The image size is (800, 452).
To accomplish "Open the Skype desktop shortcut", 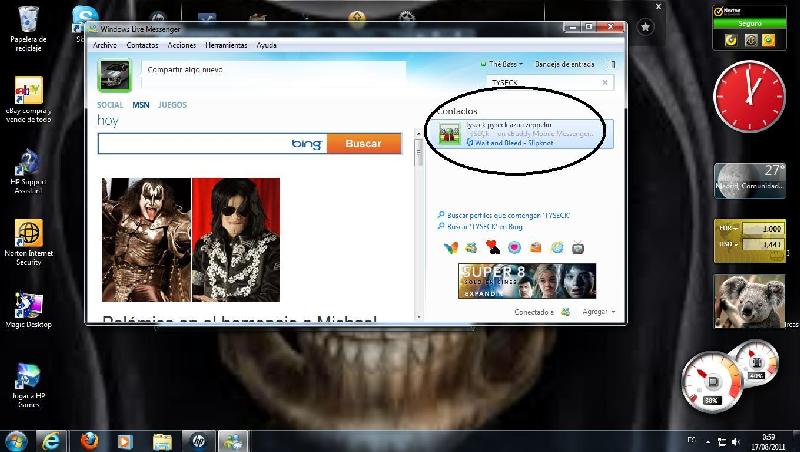I will tap(85, 19).
